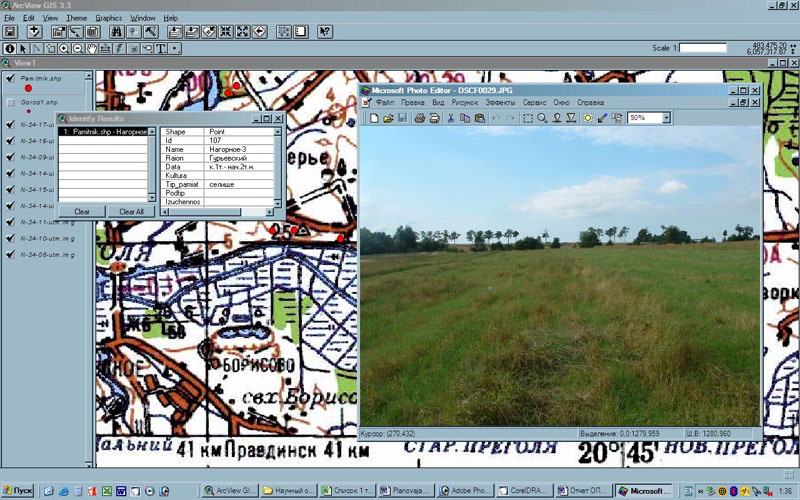Screen dimensions: 800x500
Task: Select the Zoom In magnifier tool
Action: [64, 48]
